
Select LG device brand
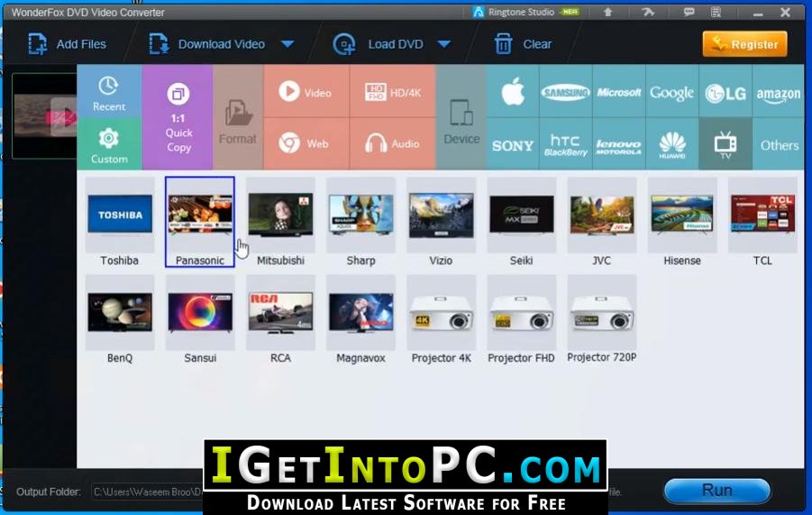click(x=725, y=92)
